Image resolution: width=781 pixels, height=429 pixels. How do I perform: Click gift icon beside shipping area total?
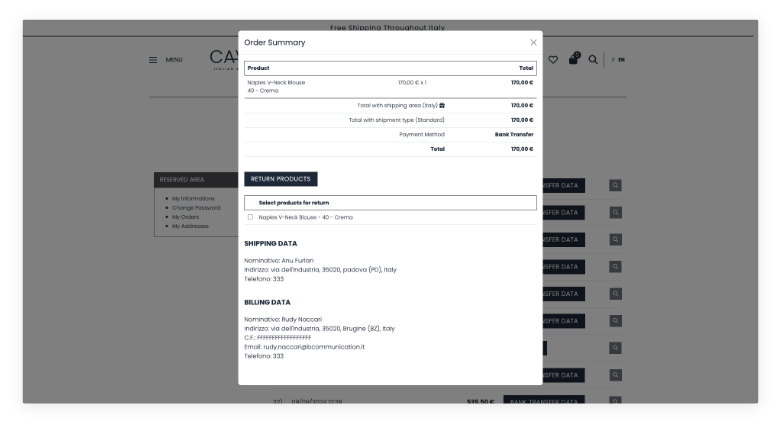(x=442, y=105)
